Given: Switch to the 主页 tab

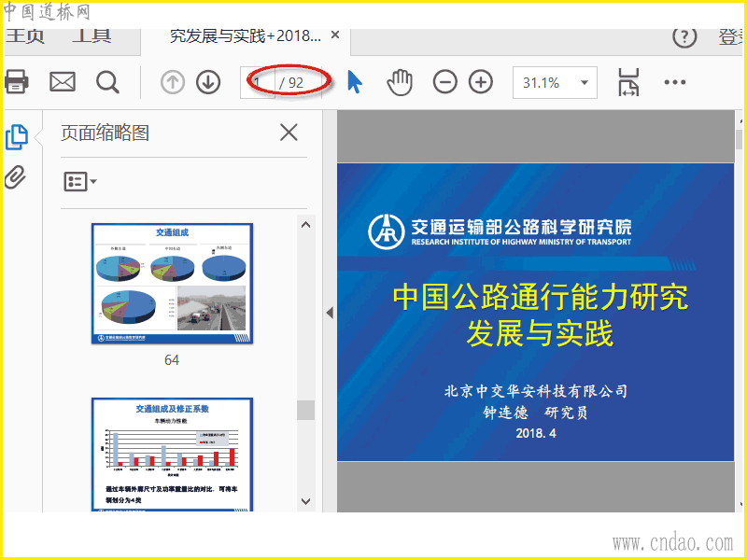Looking at the screenshot, I should [25, 36].
